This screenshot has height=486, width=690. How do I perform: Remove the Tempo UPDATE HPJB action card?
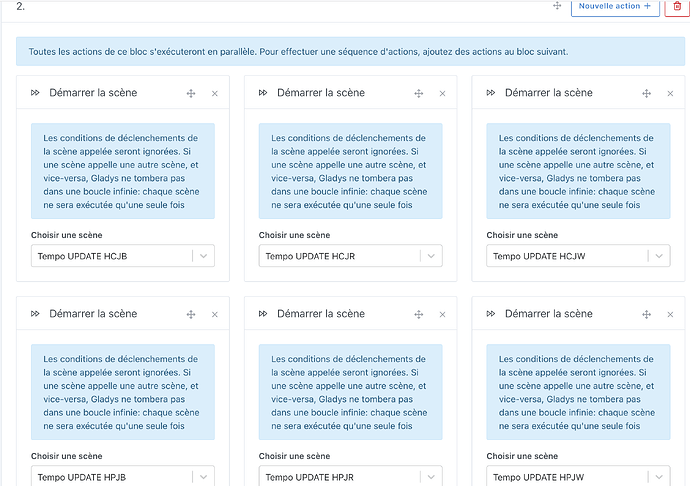tap(214, 314)
